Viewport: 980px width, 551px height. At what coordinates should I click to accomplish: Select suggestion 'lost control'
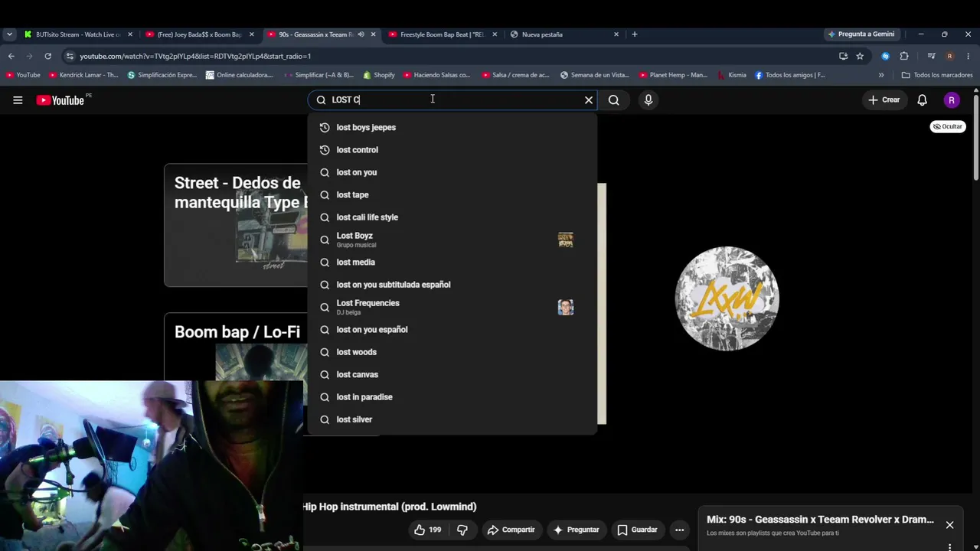tap(452, 150)
